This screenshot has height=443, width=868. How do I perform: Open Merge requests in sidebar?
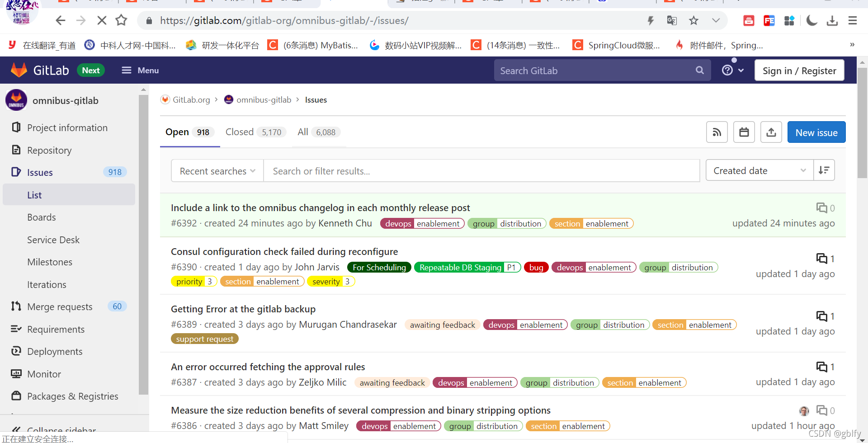pyautogui.click(x=60, y=306)
